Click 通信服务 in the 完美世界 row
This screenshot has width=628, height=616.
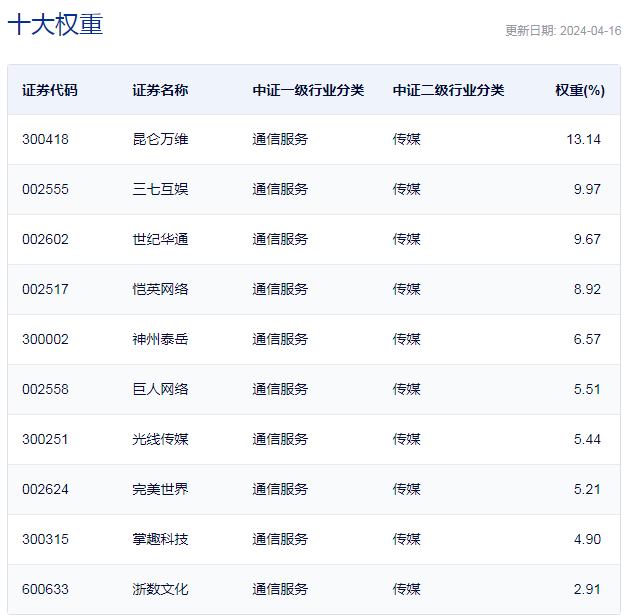click(280, 489)
